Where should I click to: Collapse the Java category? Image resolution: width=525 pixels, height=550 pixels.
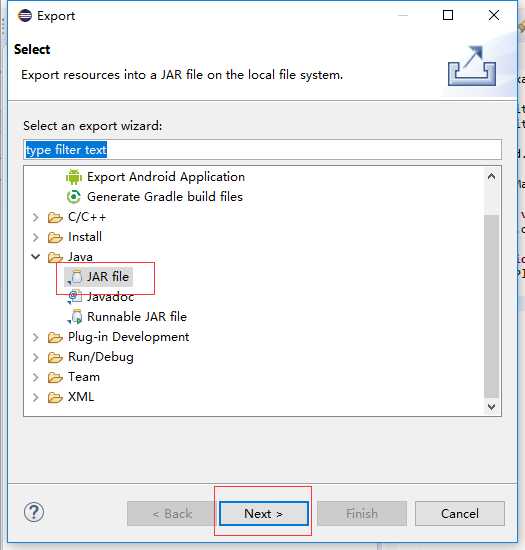35,257
